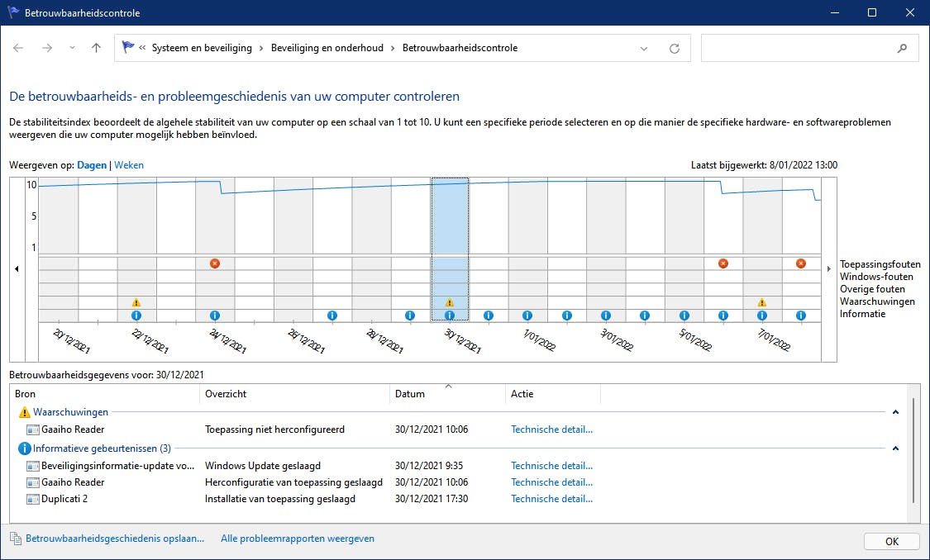Click the information icon on 3/01/2022
930x560 pixels.
tap(606, 316)
